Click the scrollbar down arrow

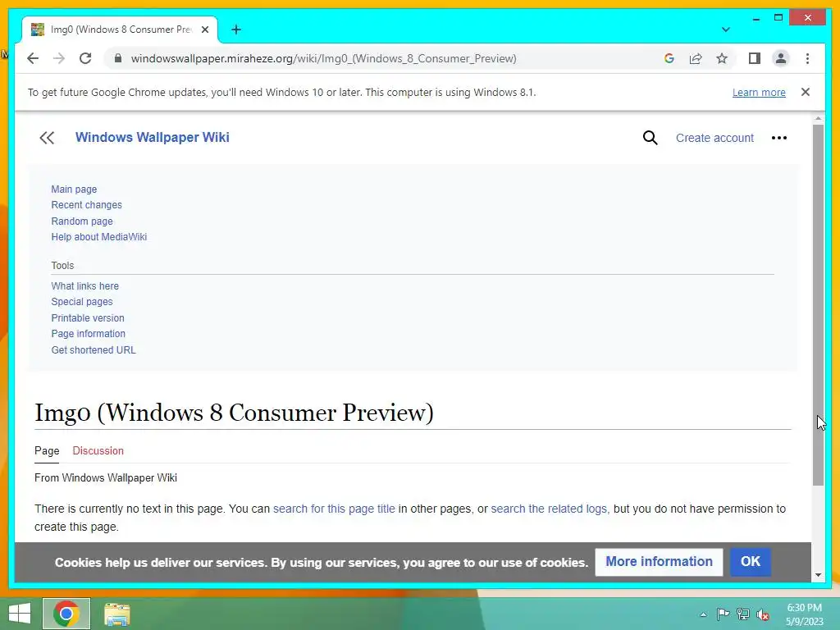click(818, 575)
